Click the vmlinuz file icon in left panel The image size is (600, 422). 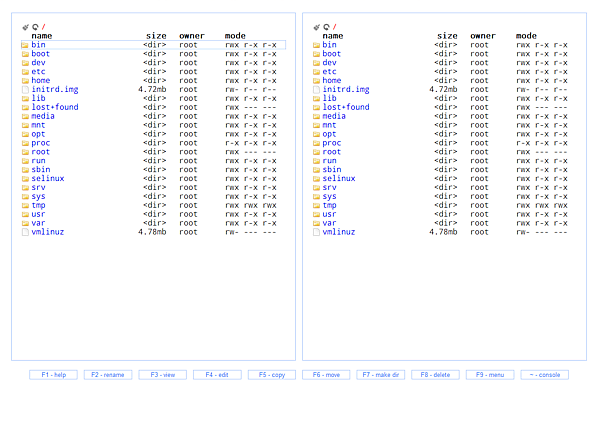click(x=25, y=232)
